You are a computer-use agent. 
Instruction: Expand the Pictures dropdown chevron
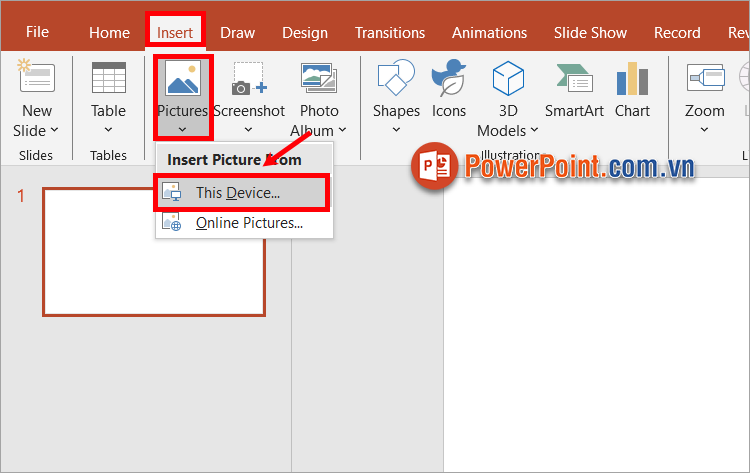pyautogui.click(x=182, y=130)
